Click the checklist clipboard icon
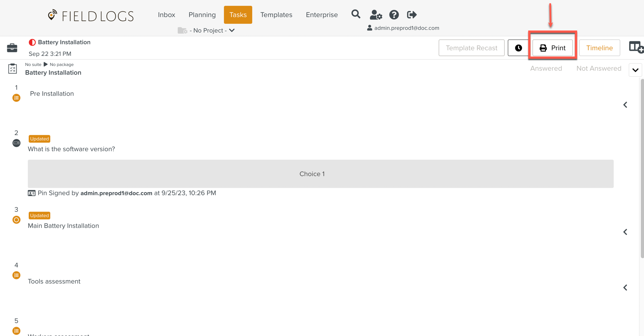The width and height of the screenshot is (644, 336). (x=12, y=69)
